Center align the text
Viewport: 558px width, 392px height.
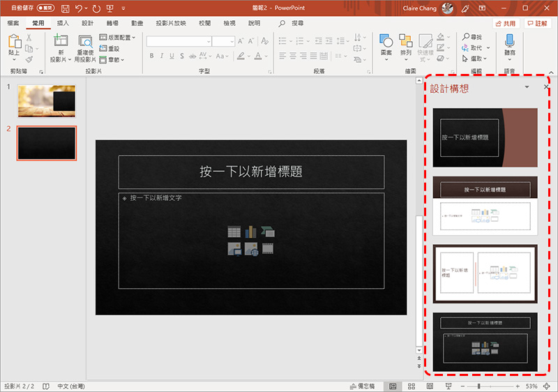click(x=293, y=56)
